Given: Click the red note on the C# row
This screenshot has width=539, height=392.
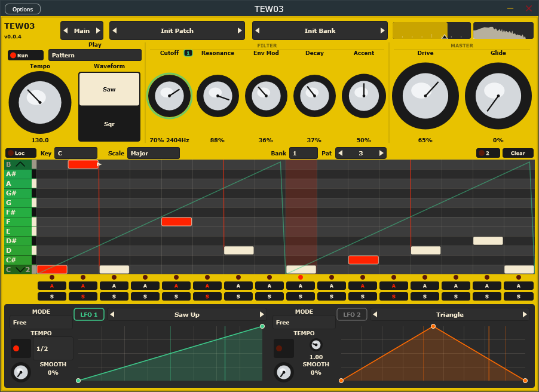Looking at the screenshot, I should [363, 259].
